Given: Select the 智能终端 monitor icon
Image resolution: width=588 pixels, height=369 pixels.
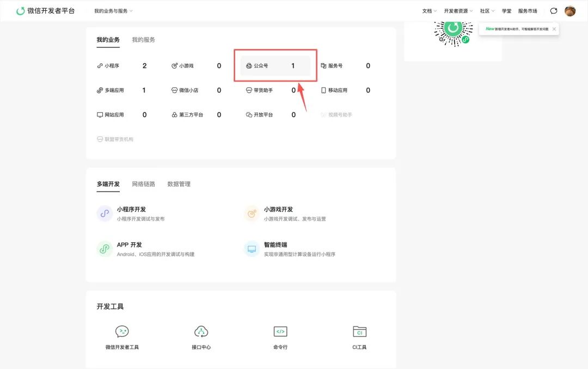Looking at the screenshot, I should coord(252,249).
